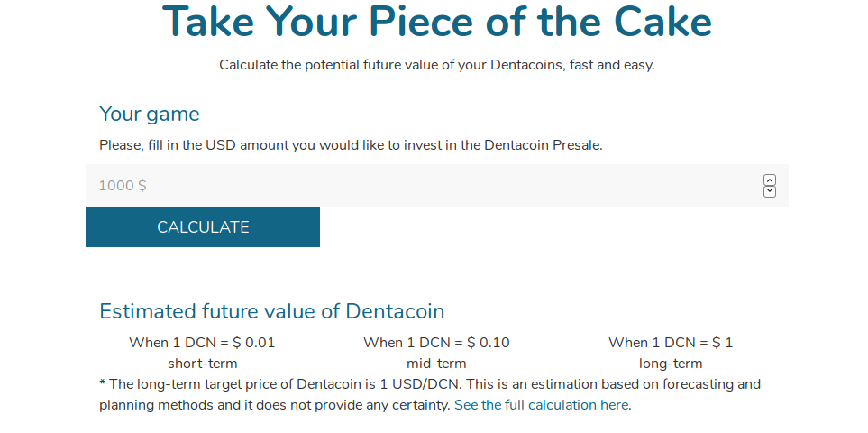
Task: Click the 'mid-term' label
Action: (436, 364)
